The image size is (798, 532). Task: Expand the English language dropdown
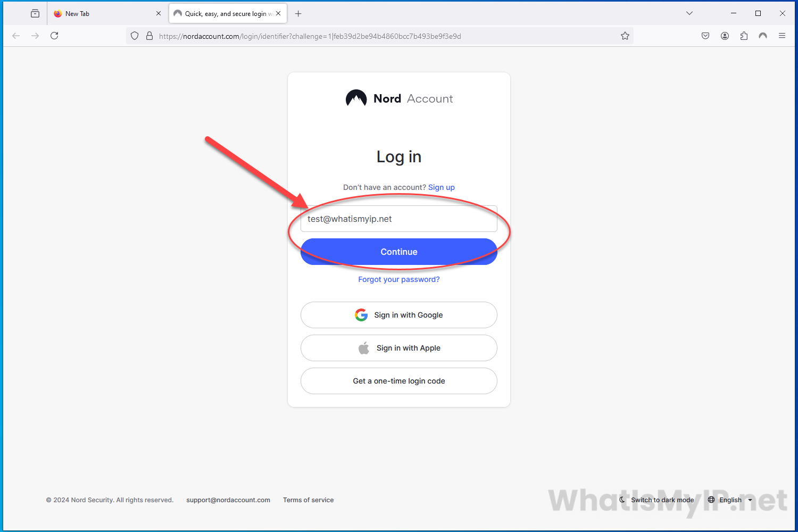click(x=730, y=500)
